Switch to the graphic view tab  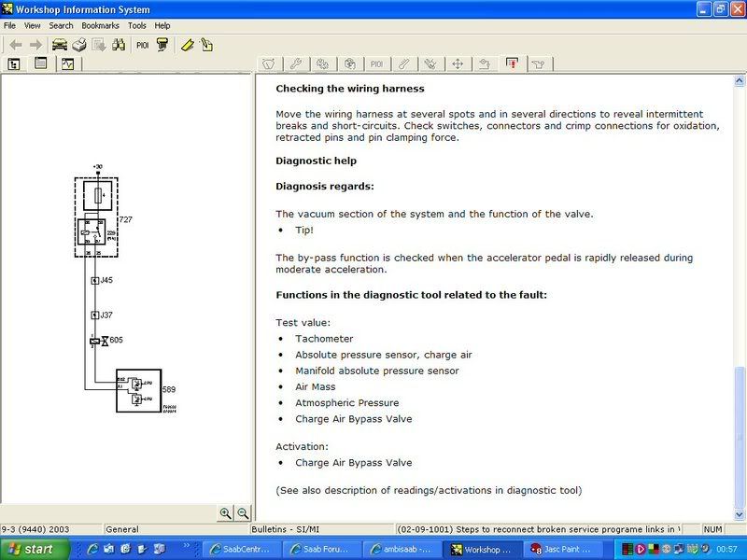67,65
